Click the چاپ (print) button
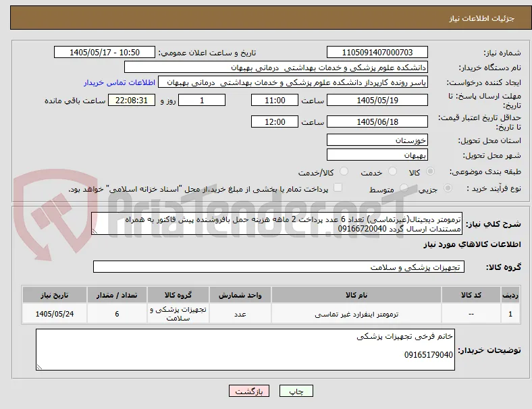532x409 pixels. point(296,391)
